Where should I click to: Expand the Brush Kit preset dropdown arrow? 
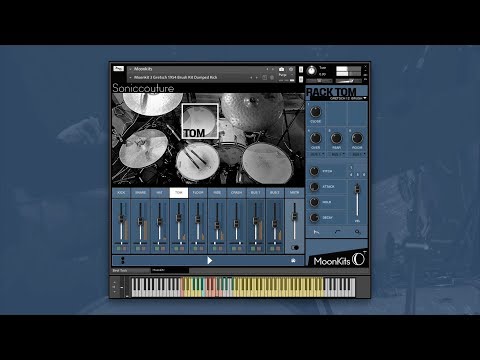pyautogui.click(x=130, y=77)
